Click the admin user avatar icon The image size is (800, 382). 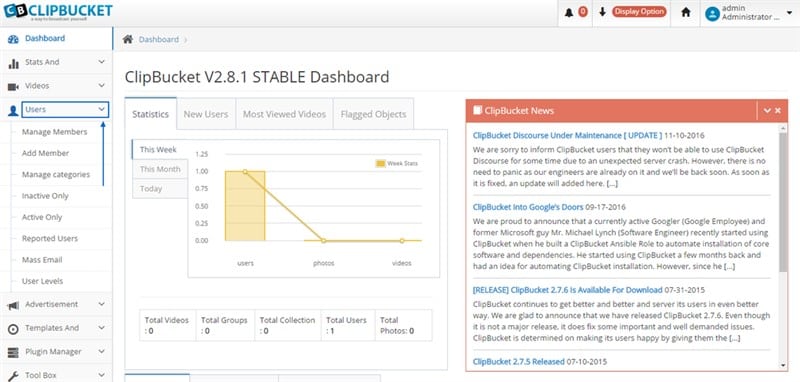coord(712,13)
